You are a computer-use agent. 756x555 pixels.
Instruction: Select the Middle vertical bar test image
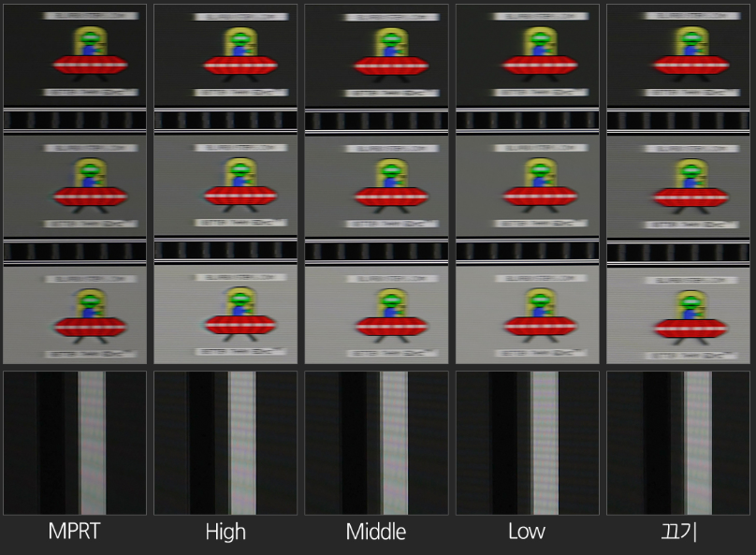(x=376, y=443)
